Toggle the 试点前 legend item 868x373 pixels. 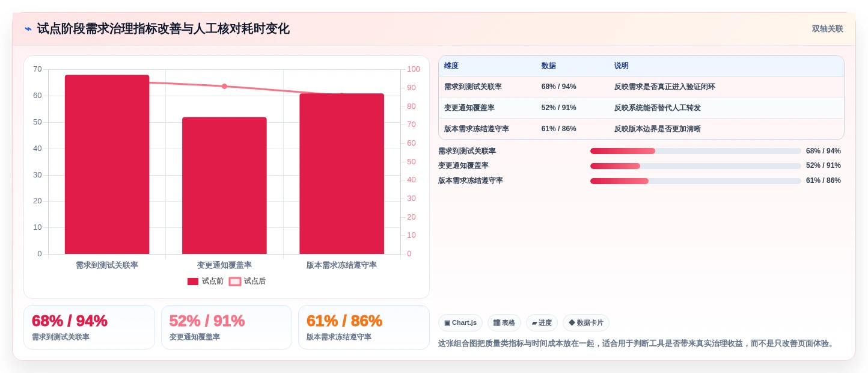tap(206, 281)
